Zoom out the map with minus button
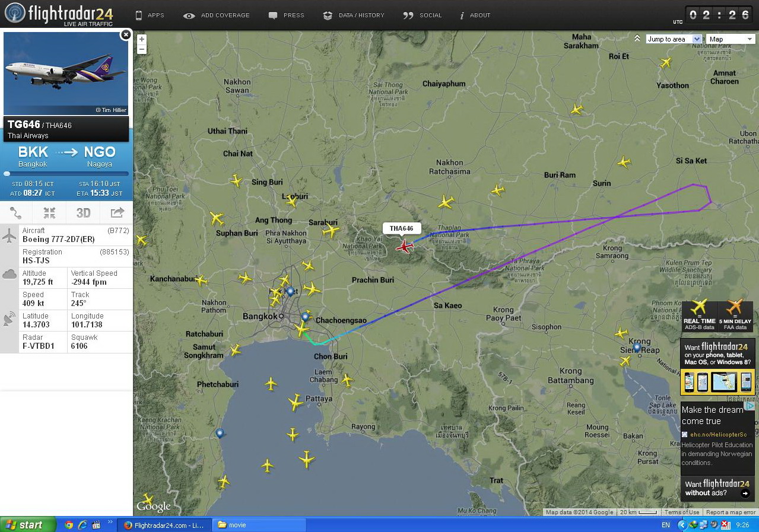 141,49
